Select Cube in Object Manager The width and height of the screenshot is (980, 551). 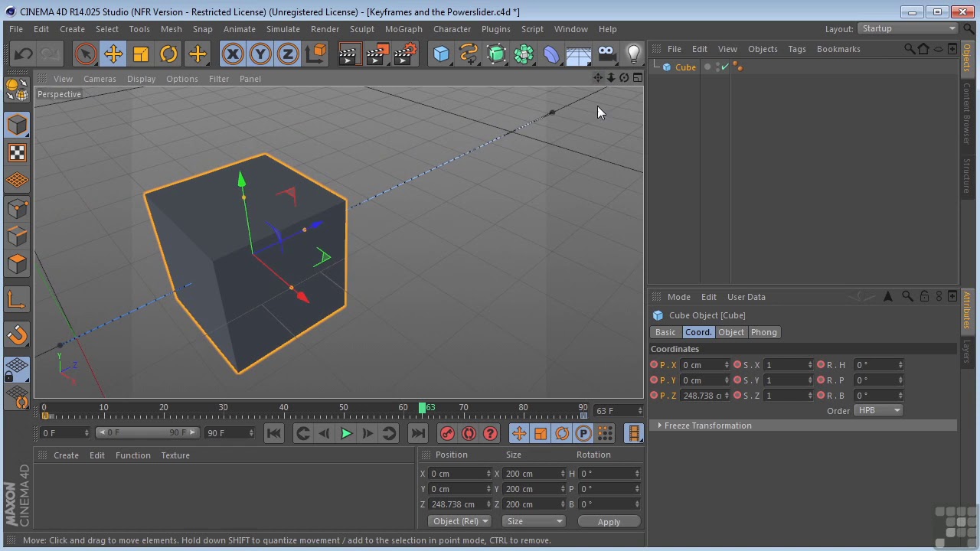pyautogui.click(x=685, y=67)
